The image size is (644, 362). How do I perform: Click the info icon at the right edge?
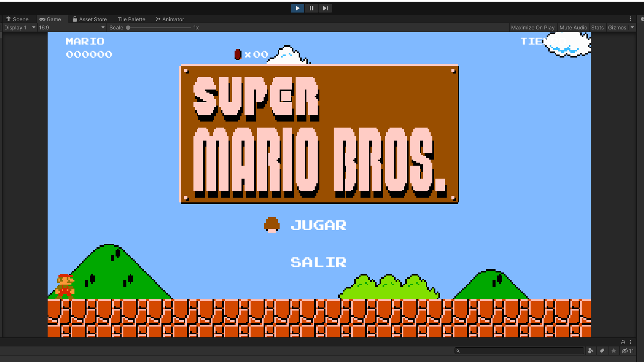point(642,19)
